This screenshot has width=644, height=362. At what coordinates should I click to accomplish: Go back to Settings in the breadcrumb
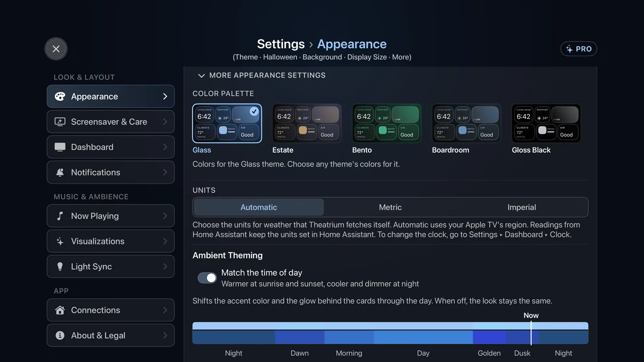point(281,44)
